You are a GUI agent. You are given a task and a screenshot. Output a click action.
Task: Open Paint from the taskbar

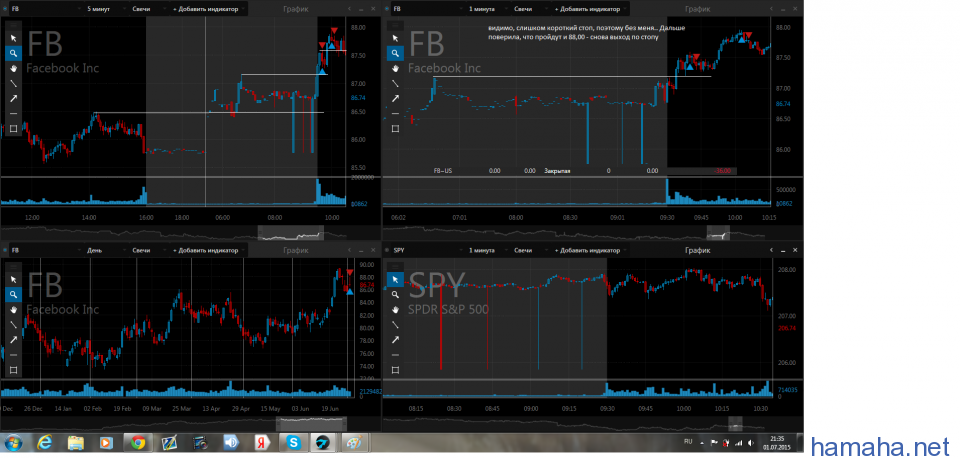tap(355, 442)
